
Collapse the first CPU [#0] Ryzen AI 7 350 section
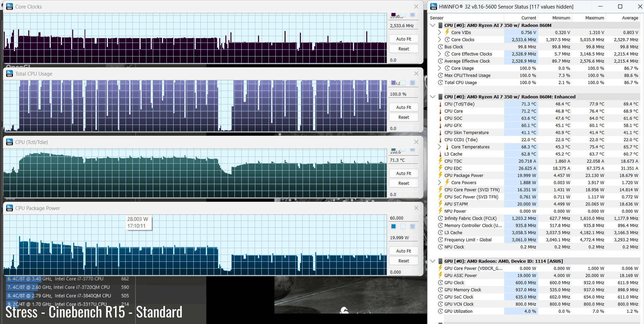click(x=433, y=25)
